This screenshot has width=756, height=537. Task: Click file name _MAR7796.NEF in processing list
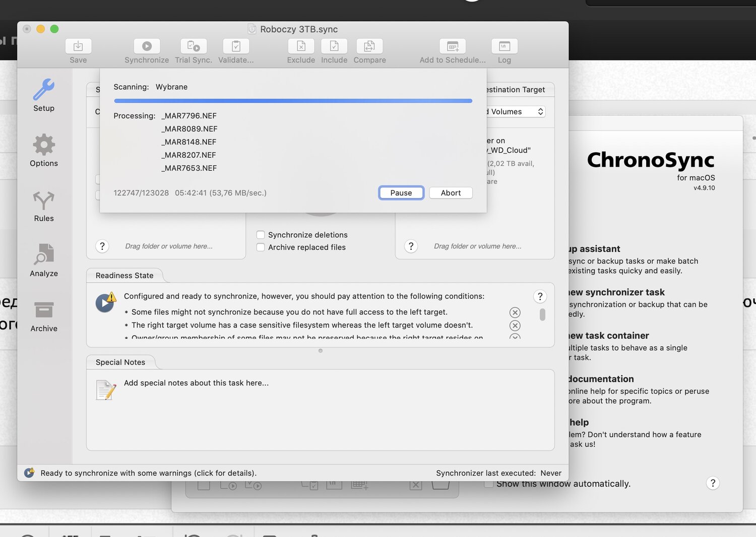coord(189,116)
